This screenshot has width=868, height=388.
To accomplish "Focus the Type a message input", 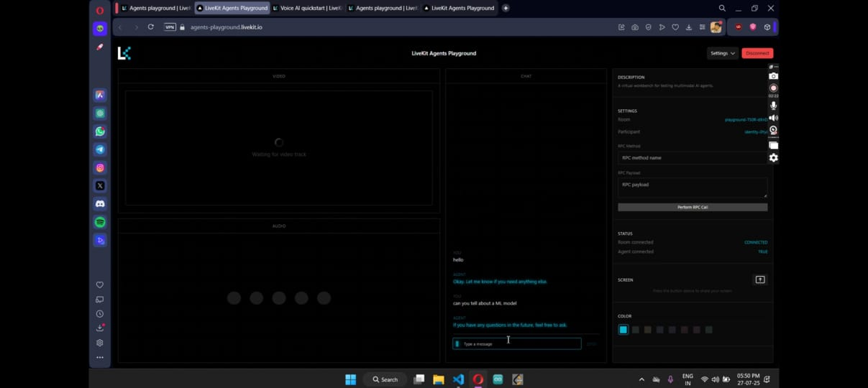I will pyautogui.click(x=516, y=343).
